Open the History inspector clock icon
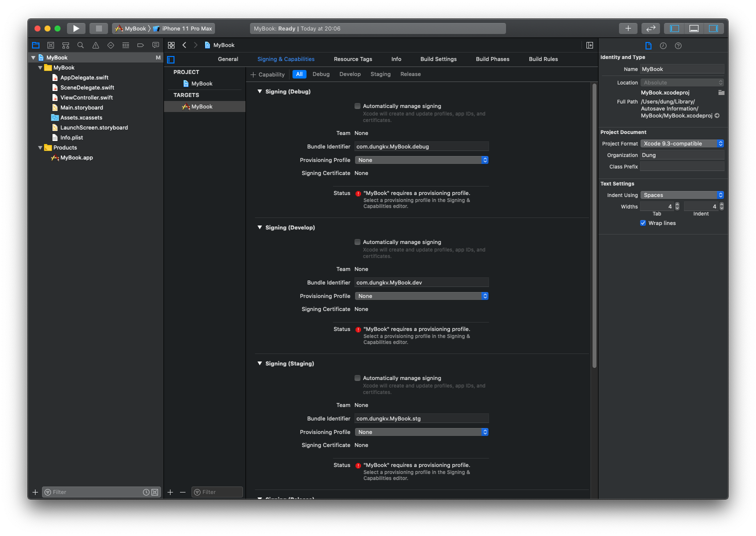Image resolution: width=756 pixels, height=536 pixels. [663, 45]
